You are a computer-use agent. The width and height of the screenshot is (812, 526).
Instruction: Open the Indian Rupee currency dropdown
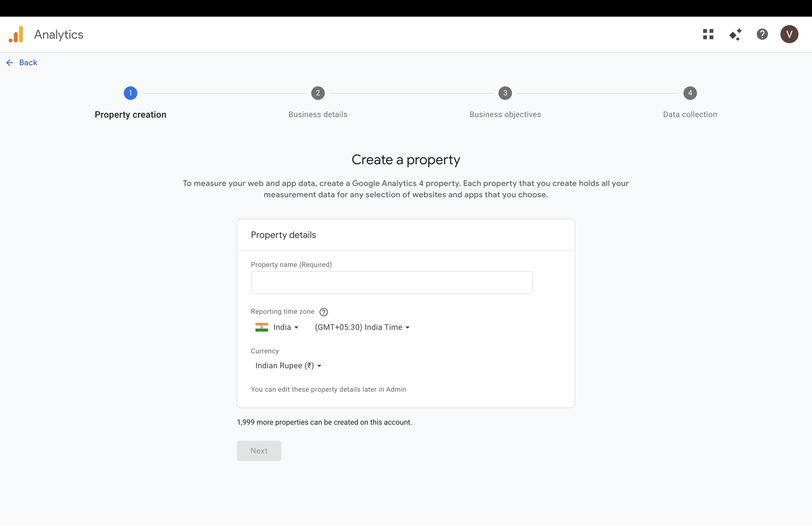tap(288, 366)
